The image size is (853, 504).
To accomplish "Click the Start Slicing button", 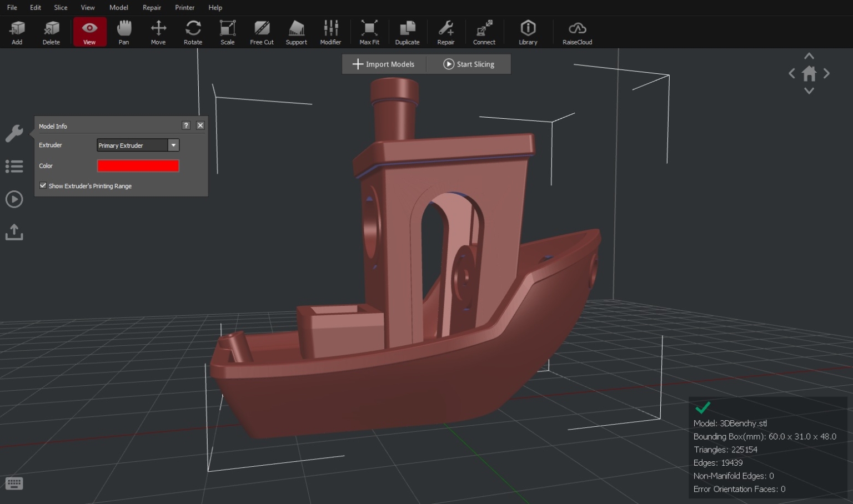I will 468,64.
